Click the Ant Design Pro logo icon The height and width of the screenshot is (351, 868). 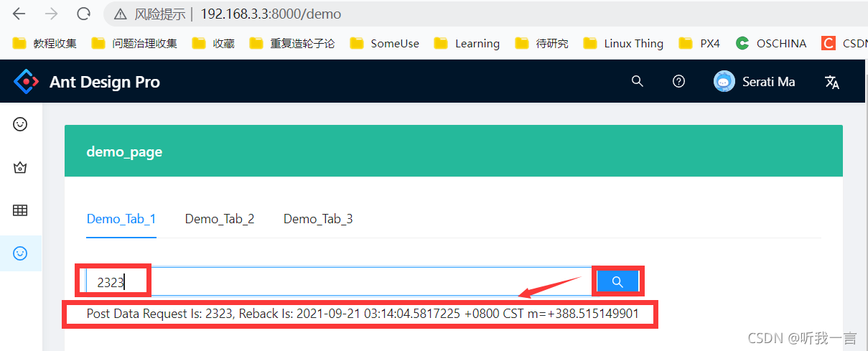click(27, 82)
